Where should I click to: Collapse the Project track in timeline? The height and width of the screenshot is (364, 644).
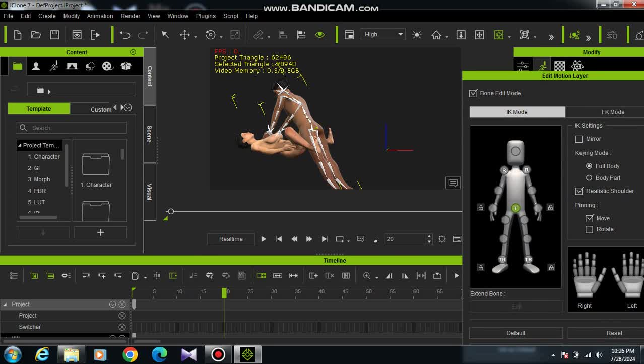[6, 305]
